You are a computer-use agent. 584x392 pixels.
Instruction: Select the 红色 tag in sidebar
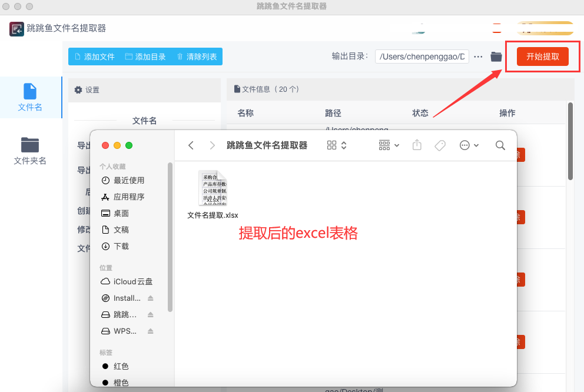(121, 366)
